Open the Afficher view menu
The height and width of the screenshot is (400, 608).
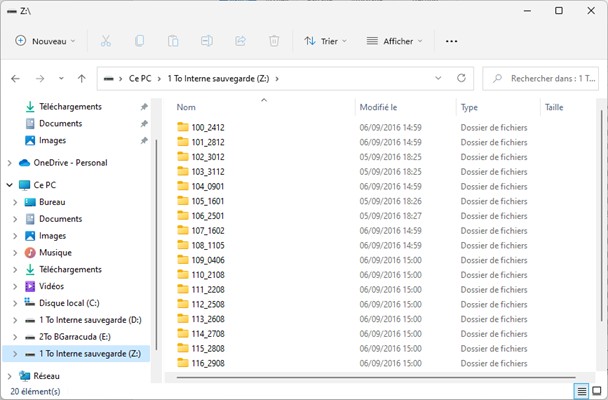click(x=395, y=41)
